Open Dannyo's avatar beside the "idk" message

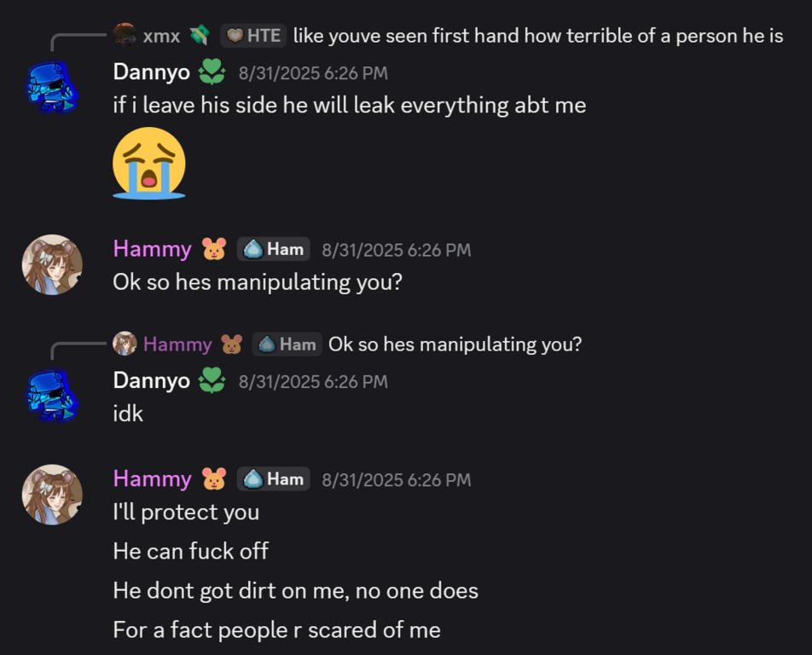click(52, 395)
